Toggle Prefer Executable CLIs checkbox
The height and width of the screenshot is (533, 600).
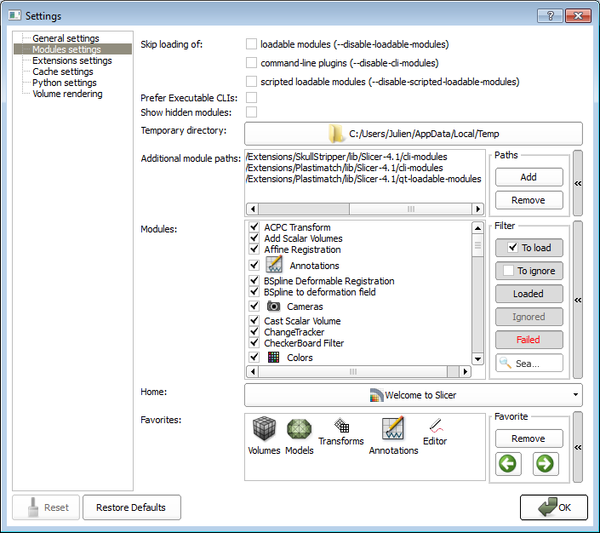[252, 97]
